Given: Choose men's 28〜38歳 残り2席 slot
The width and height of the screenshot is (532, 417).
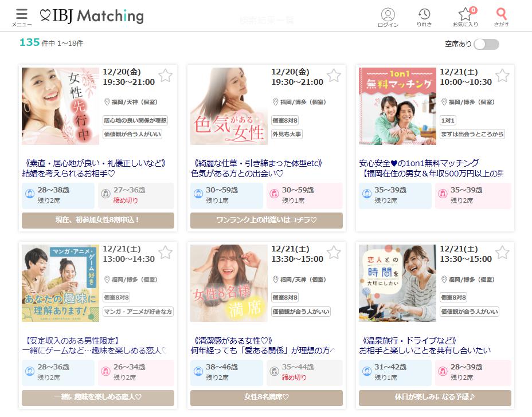Looking at the screenshot, I should (x=58, y=195).
